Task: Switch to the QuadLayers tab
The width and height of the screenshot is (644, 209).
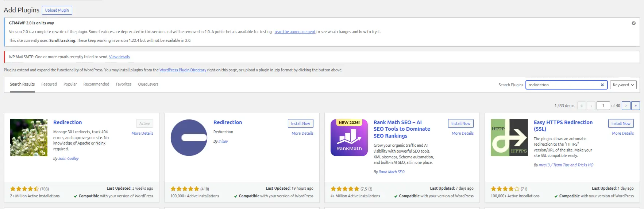Action: pos(148,84)
